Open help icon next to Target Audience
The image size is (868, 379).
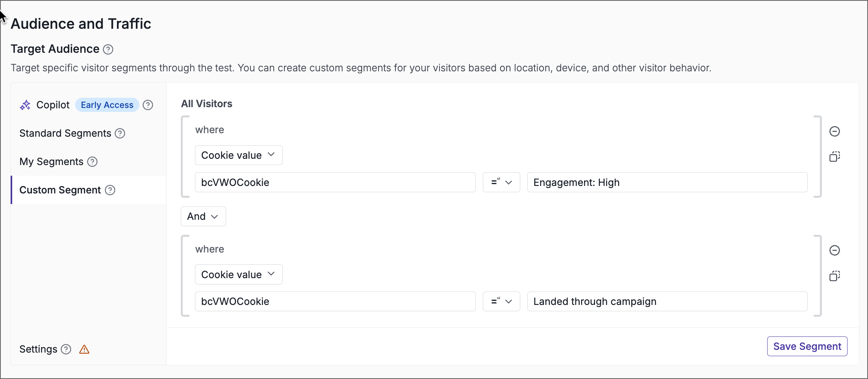[108, 49]
